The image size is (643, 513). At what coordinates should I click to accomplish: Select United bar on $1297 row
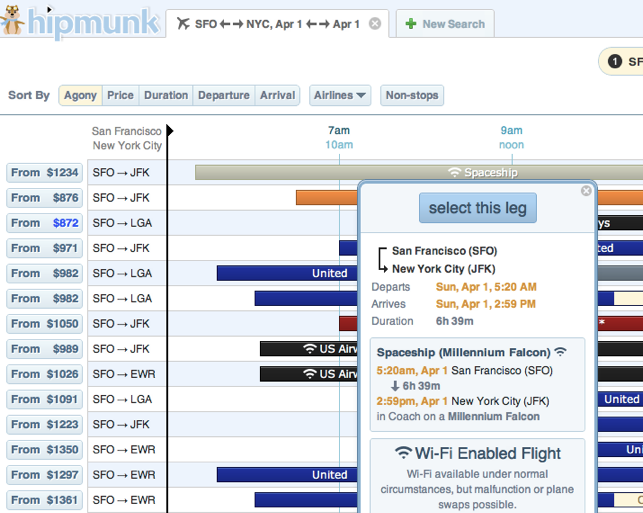point(287,475)
